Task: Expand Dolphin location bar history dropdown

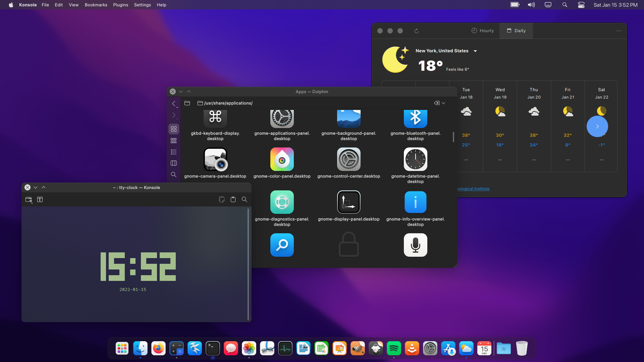Action: point(443,103)
